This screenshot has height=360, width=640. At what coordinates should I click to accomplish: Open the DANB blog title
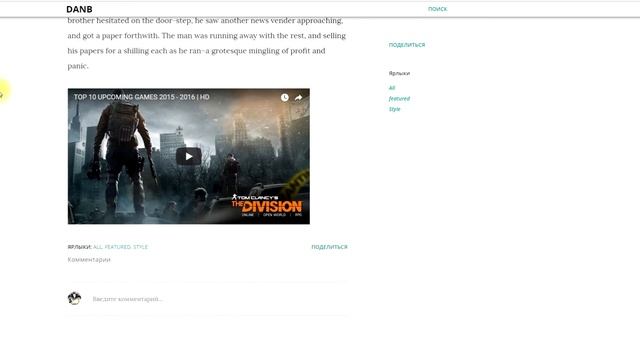pos(79,9)
